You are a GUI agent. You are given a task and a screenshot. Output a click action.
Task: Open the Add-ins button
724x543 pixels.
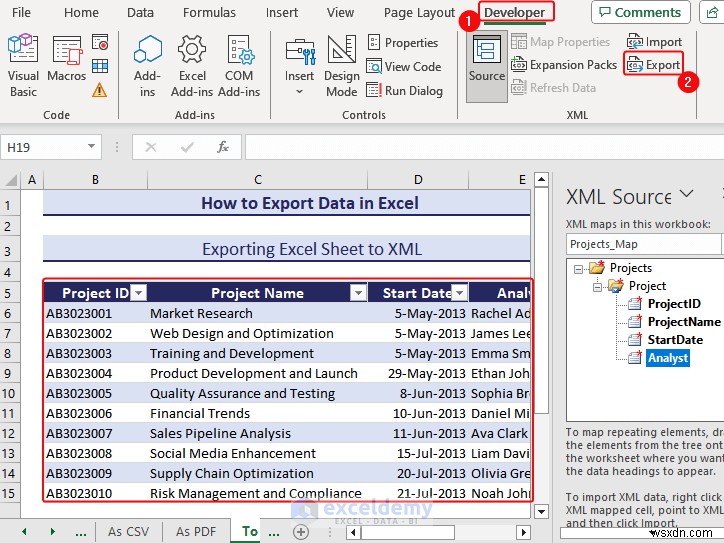pos(147,65)
